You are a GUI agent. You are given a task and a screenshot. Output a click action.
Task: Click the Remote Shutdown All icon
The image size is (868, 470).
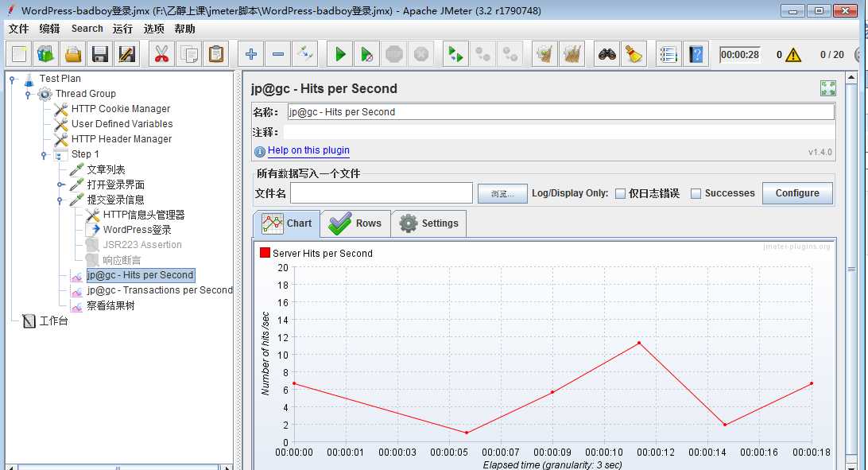pyautogui.click(x=510, y=54)
